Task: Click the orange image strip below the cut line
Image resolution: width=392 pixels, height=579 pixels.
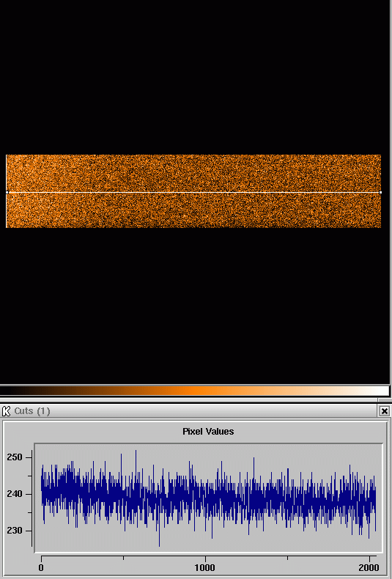Action: click(x=193, y=210)
